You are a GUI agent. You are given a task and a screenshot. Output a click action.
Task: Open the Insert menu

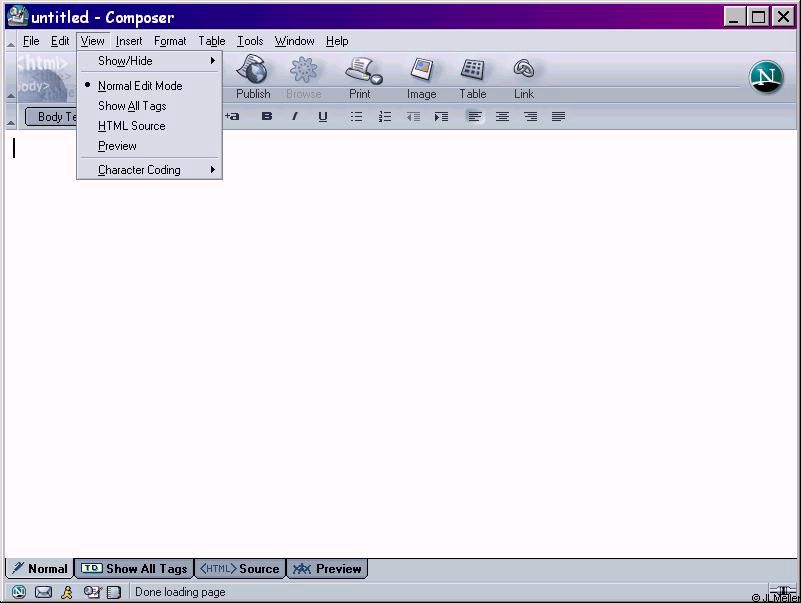click(129, 41)
